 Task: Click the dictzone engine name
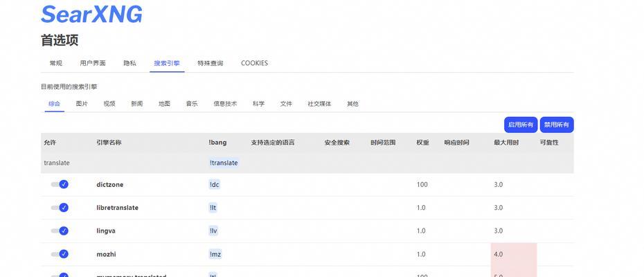[x=109, y=185]
